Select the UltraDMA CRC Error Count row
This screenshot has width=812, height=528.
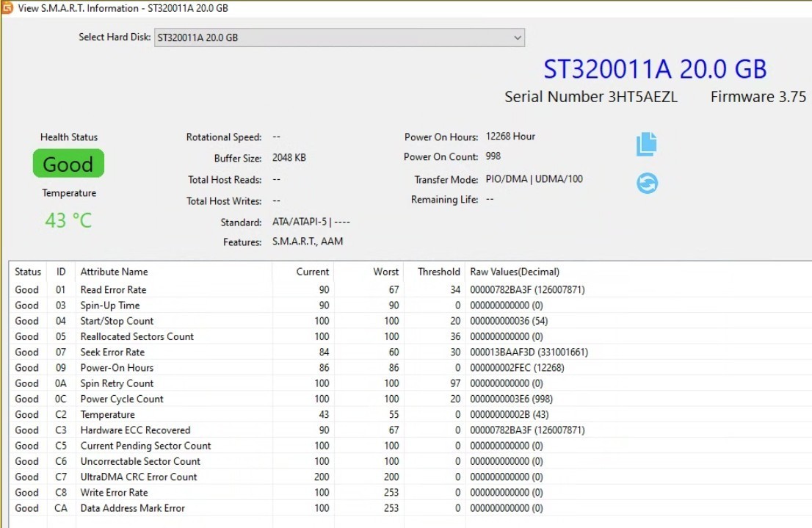point(410,477)
